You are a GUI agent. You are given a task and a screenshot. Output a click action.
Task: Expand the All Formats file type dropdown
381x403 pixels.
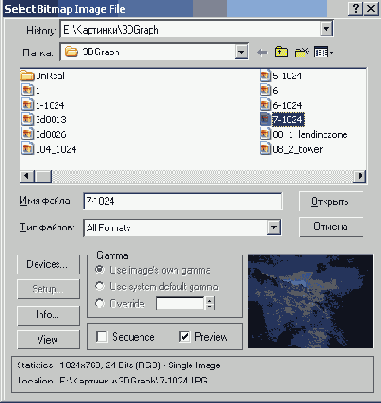coord(273,228)
